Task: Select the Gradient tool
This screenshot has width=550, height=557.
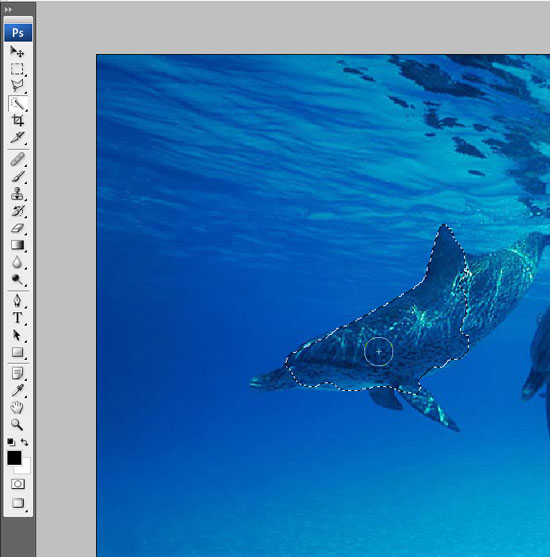Action: pyautogui.click(x=17, y=245)
